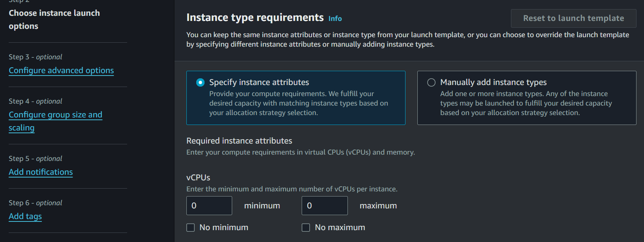Click into the vCPUs maximum input field

pos(324,206)
